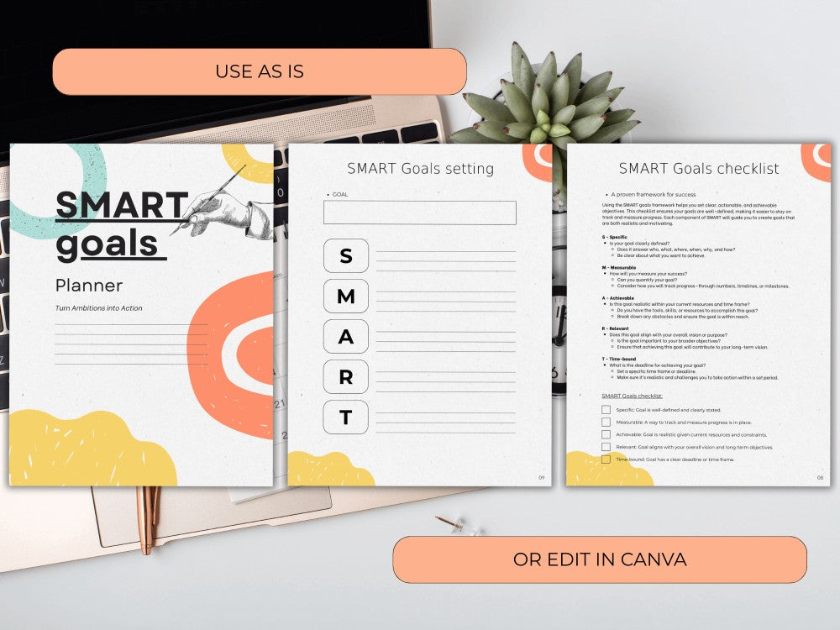840x630 pixels.
Task: Select the "T" letter icon
Action: click(x=348, y=417)
